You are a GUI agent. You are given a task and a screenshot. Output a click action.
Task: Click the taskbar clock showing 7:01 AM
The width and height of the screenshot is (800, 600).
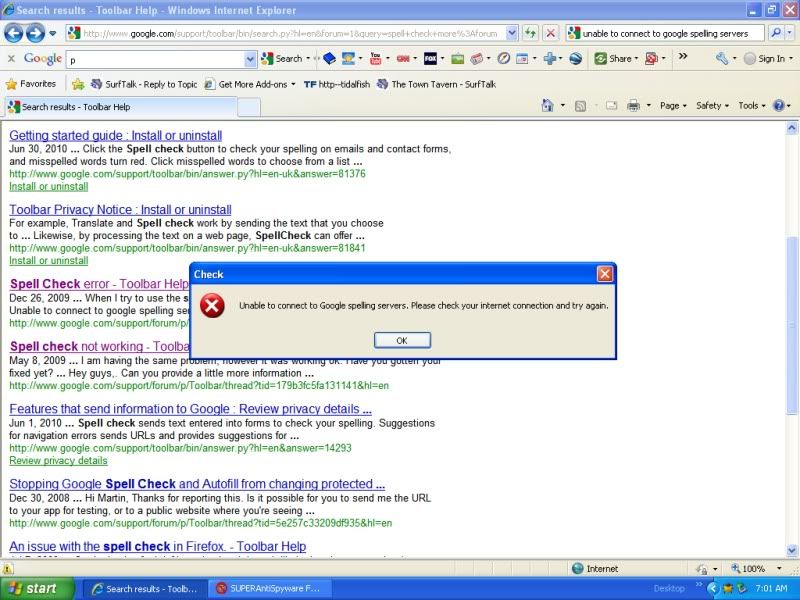pos(771,588)
